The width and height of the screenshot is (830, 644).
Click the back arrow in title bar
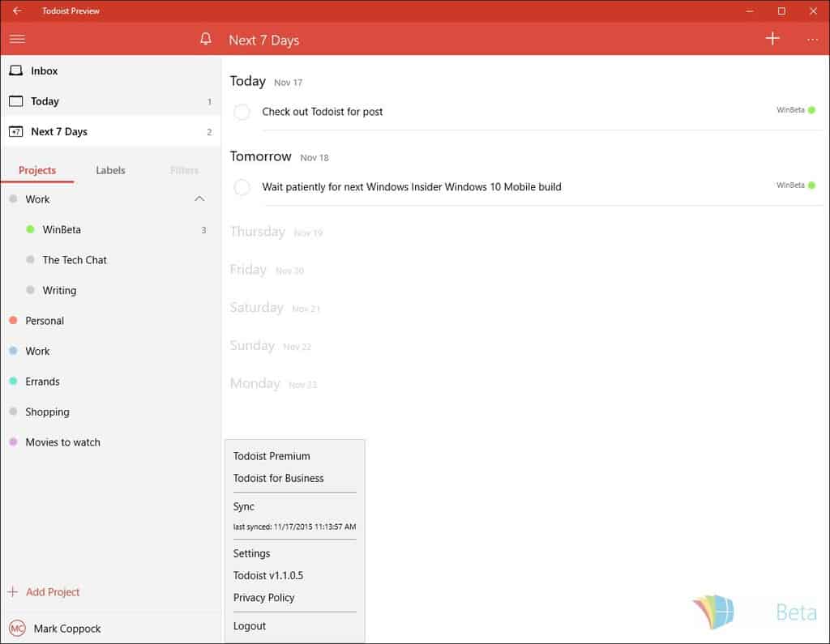(x=17, y=11)
